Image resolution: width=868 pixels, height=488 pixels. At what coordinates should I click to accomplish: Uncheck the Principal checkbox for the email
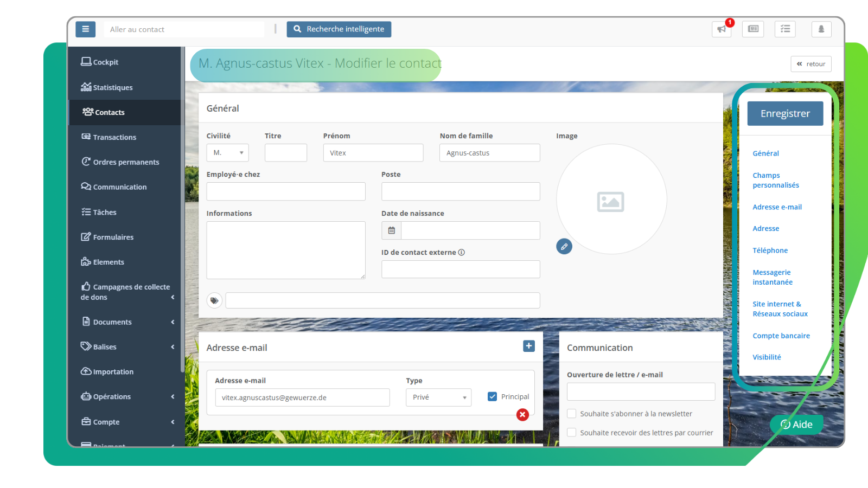(x=492, y=396)
